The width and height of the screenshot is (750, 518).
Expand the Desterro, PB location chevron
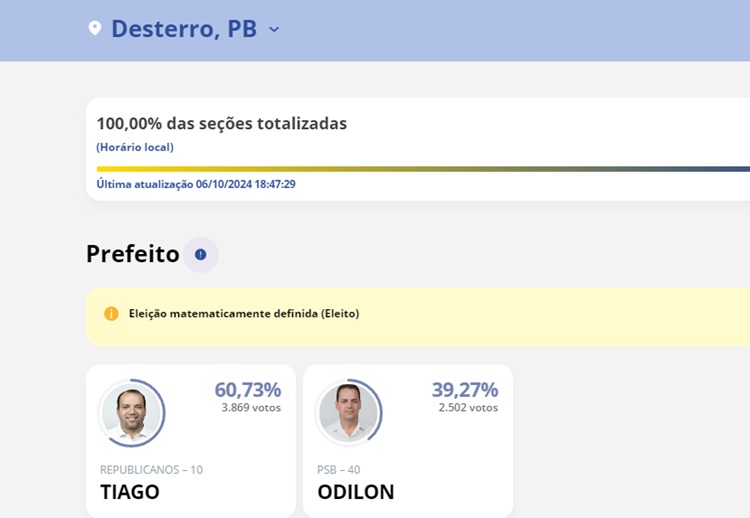pyautogui.click(x=274, y=29)
